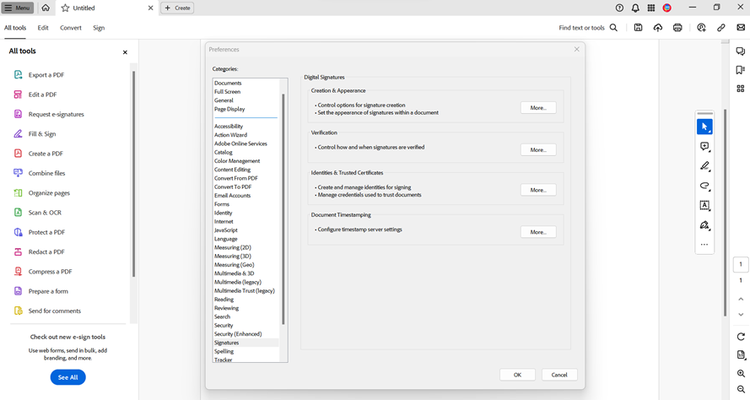Upload the file to cloud storage

[x=658, y=28]
